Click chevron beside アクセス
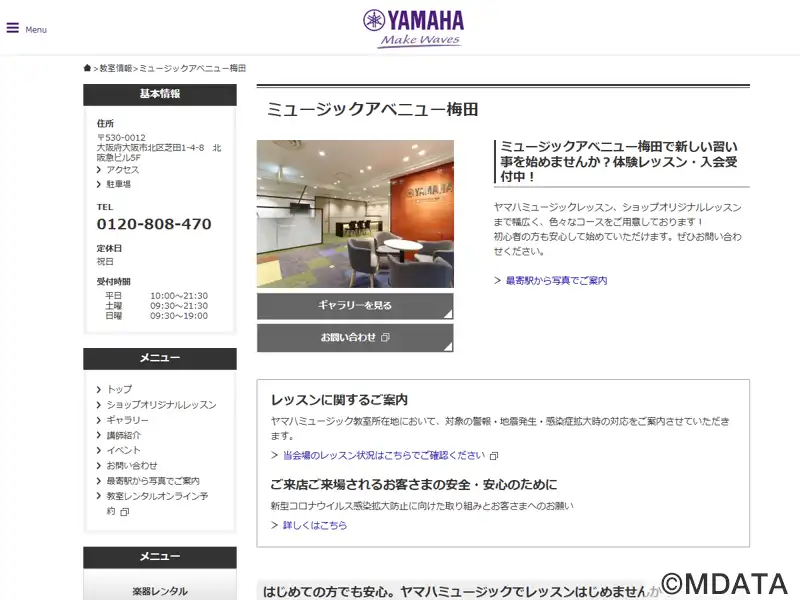 tap(99, 170)
